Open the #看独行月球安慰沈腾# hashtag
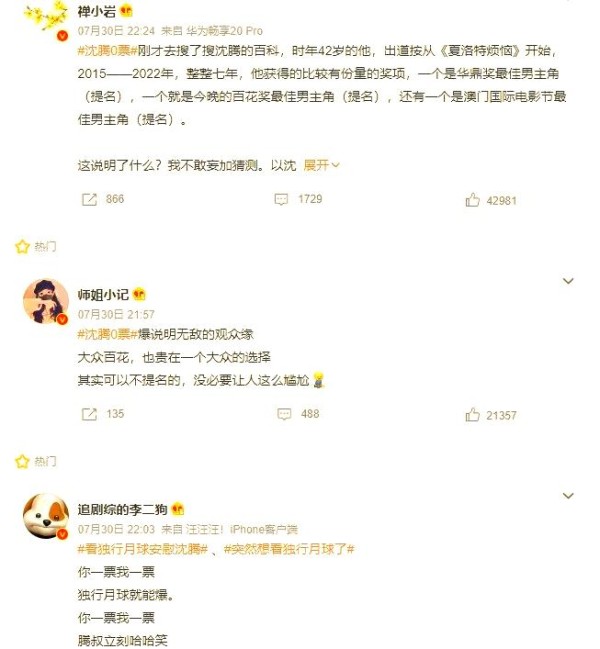The image size is (600, 649). [x=142, y=549]
